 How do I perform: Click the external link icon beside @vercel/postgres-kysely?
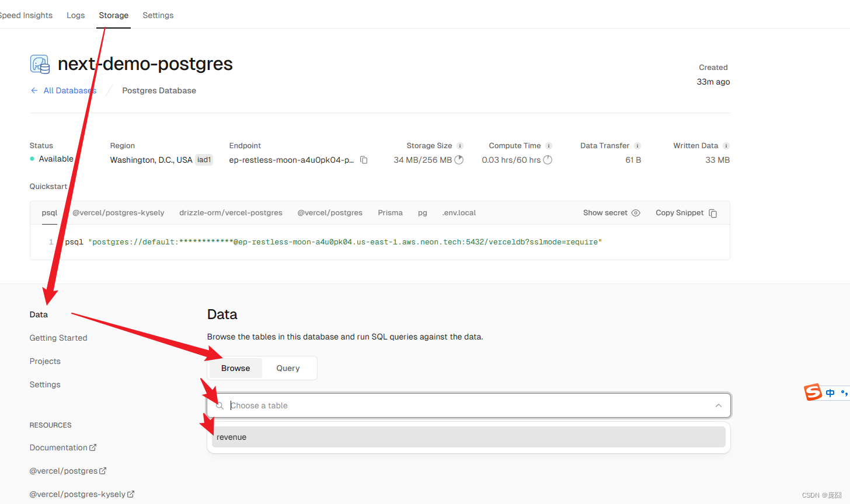[x=131, y=494]
